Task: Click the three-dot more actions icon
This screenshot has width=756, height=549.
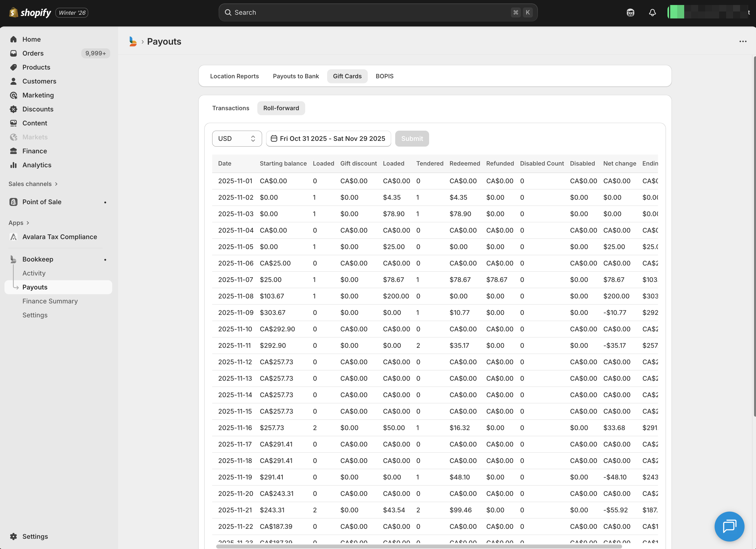Action: pyautogui.click(x=743, y=41)
